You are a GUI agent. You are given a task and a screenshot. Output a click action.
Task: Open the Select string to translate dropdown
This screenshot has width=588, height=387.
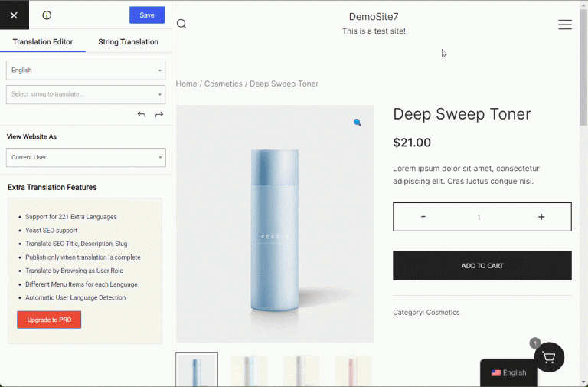coord(86,94)
